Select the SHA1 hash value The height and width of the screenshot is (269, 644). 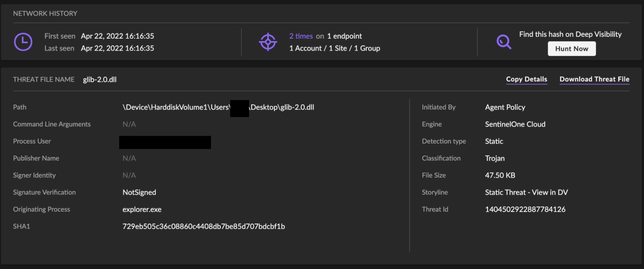pos(204,226)
